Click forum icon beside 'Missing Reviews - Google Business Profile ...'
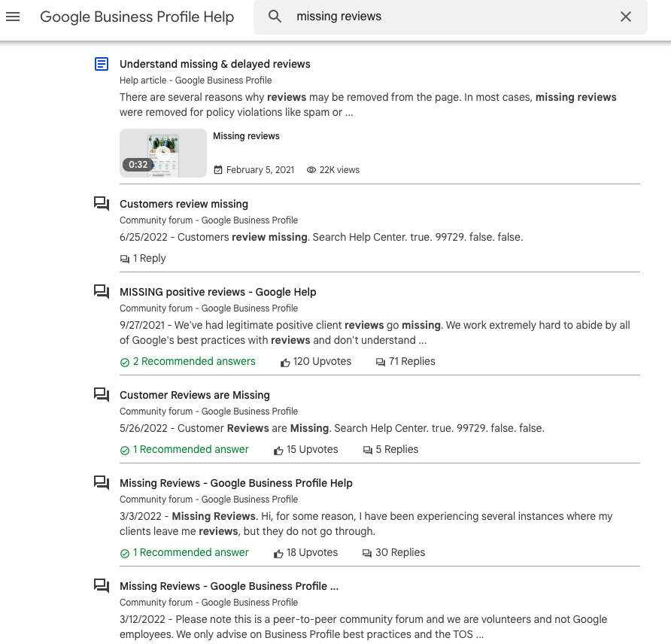The image size is (671, 644). (102, 585)
